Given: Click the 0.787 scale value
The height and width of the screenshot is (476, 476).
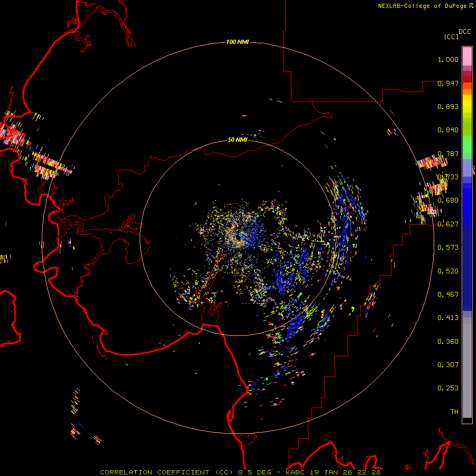Looking at the screenshot, I should pyautogui.click(x=448, y=153).
